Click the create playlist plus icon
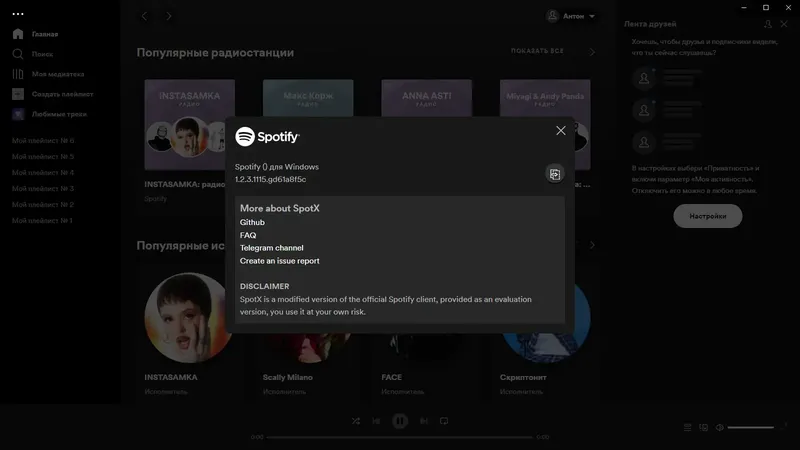 point(18,94)
